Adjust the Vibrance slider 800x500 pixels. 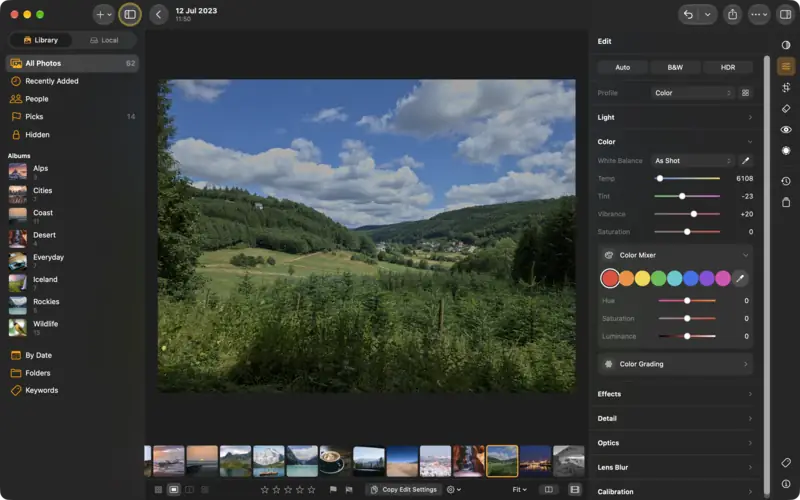[x=687, y=214]
